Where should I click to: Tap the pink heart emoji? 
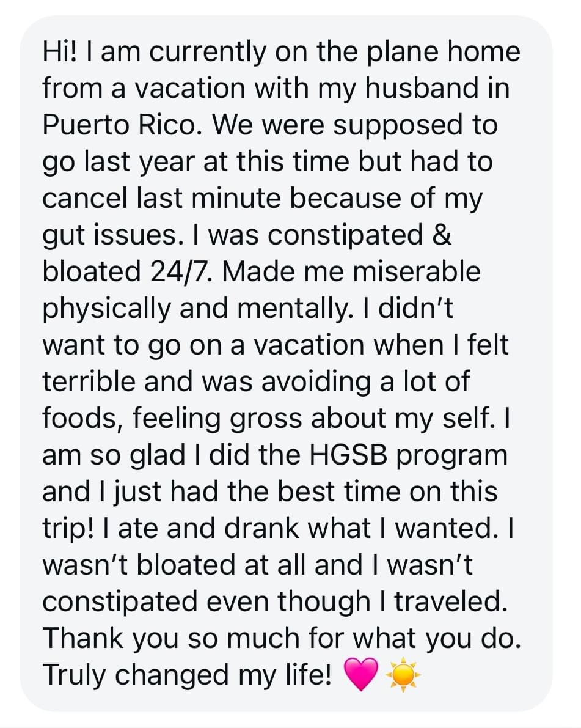click(x=362, y=675)
